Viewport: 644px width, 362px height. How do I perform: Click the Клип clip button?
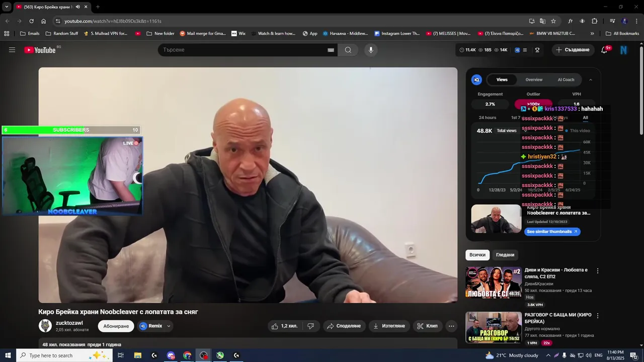(428, 326)
